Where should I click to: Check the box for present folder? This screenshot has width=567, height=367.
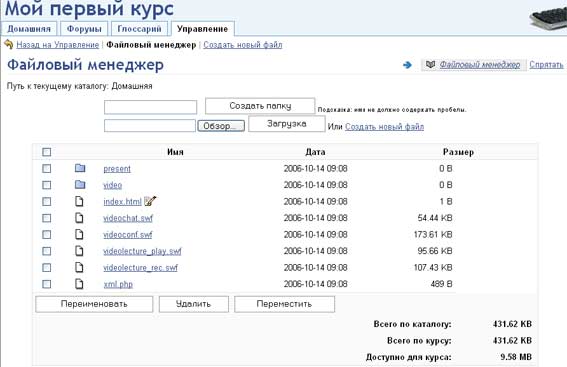[47, 168]
